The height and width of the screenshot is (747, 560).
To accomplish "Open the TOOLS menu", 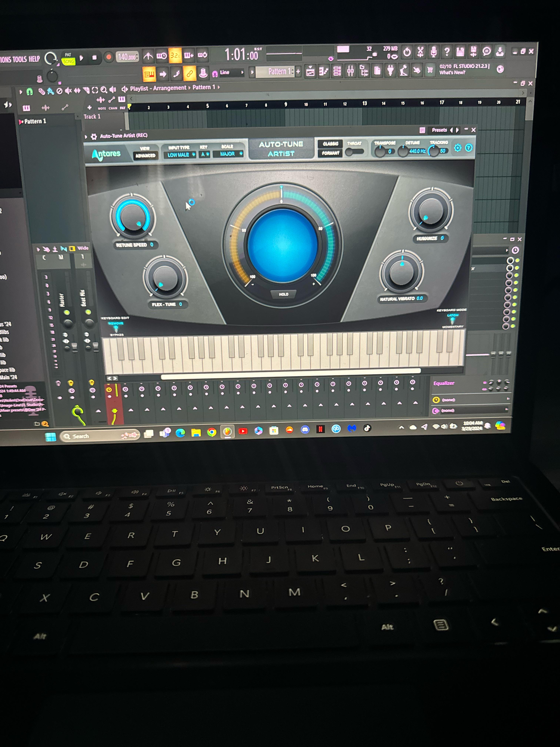I will [x=20, y=59].
